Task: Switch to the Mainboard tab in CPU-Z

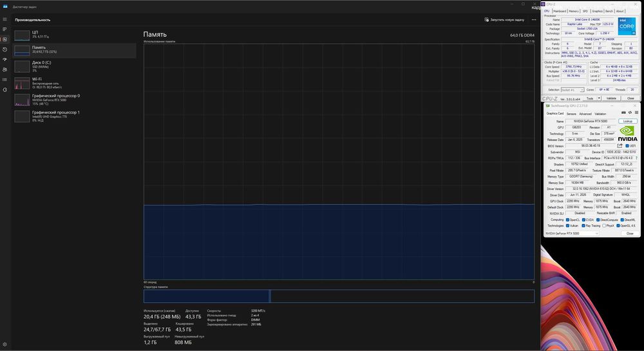Action: pos(560,11)
